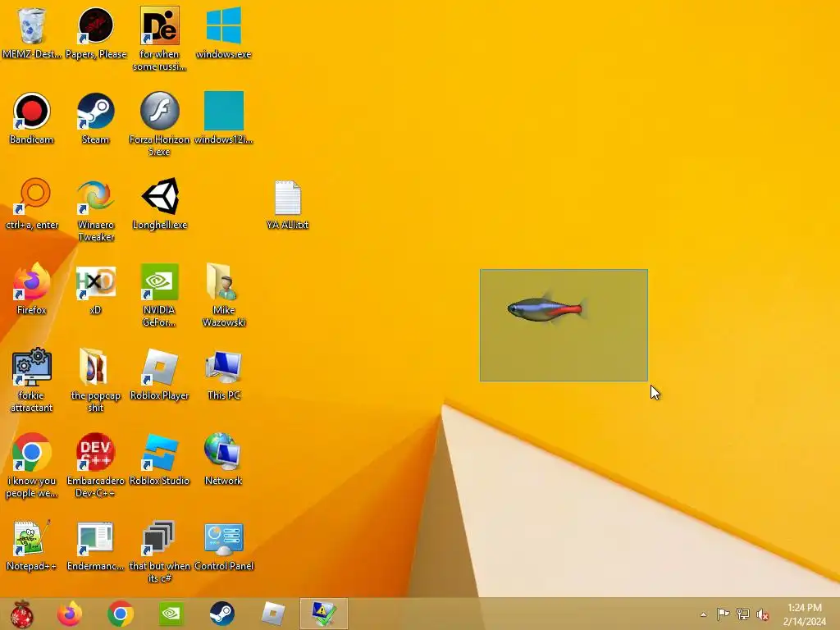Click the muted volume tray icon
This screenshot has height=630, width=840.
(763, 614)
